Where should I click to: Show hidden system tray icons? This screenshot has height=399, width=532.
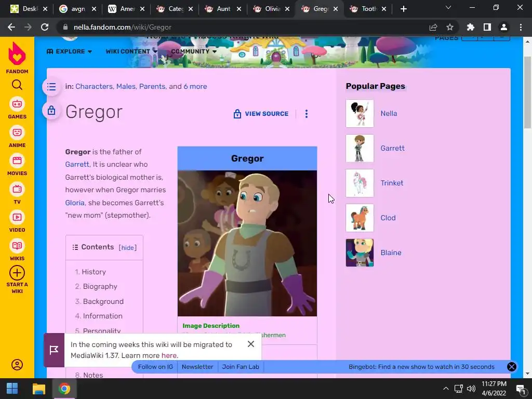(x=446, y=389)
